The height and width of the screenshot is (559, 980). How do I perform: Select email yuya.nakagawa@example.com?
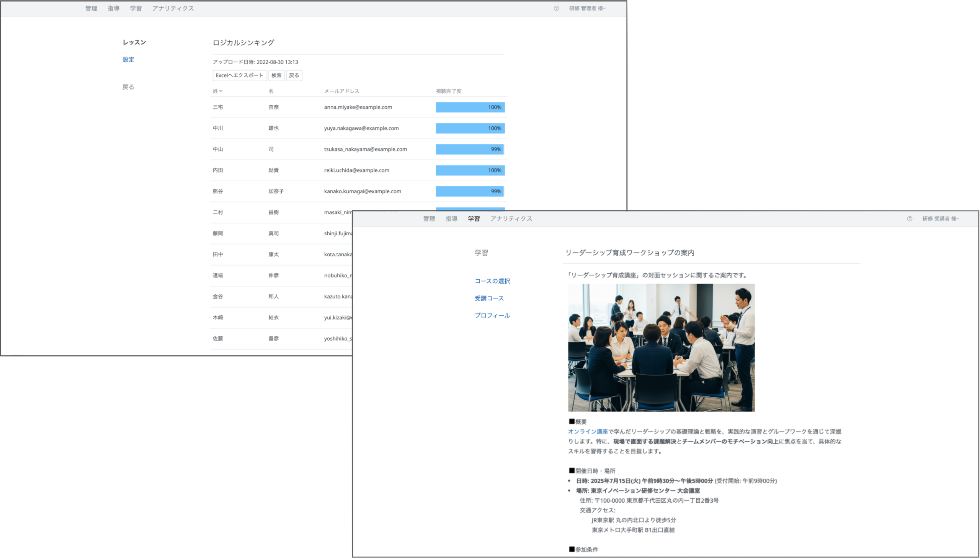pyautogui.click(x=361, y=128)
